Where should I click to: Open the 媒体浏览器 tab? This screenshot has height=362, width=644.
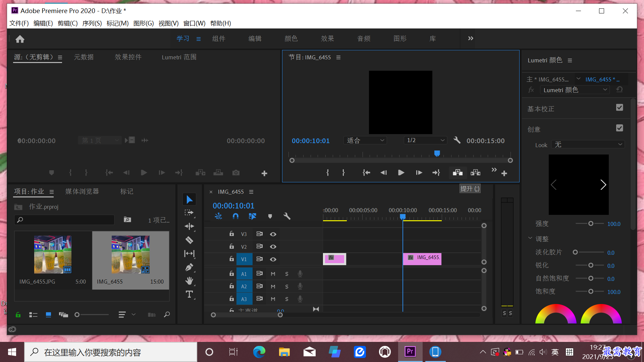[82, 191]
